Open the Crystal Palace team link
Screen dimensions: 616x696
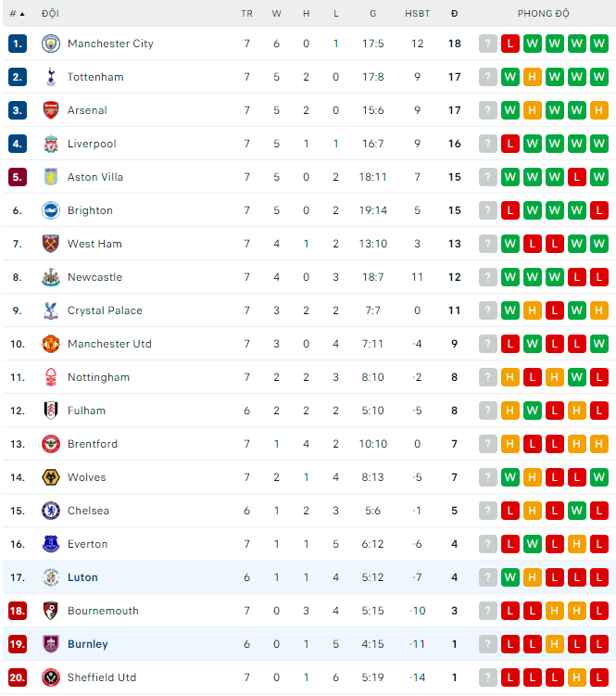click(105, 310)
